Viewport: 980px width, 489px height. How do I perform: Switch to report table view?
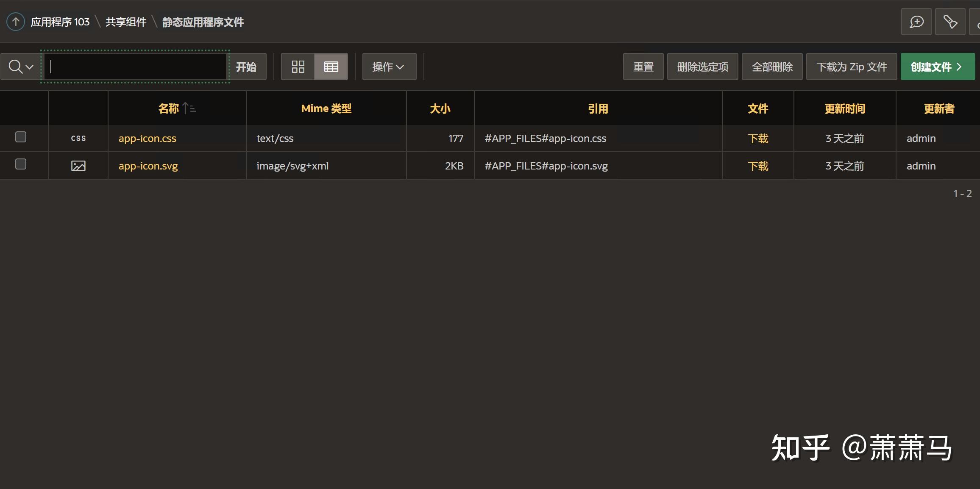(331, 67)
